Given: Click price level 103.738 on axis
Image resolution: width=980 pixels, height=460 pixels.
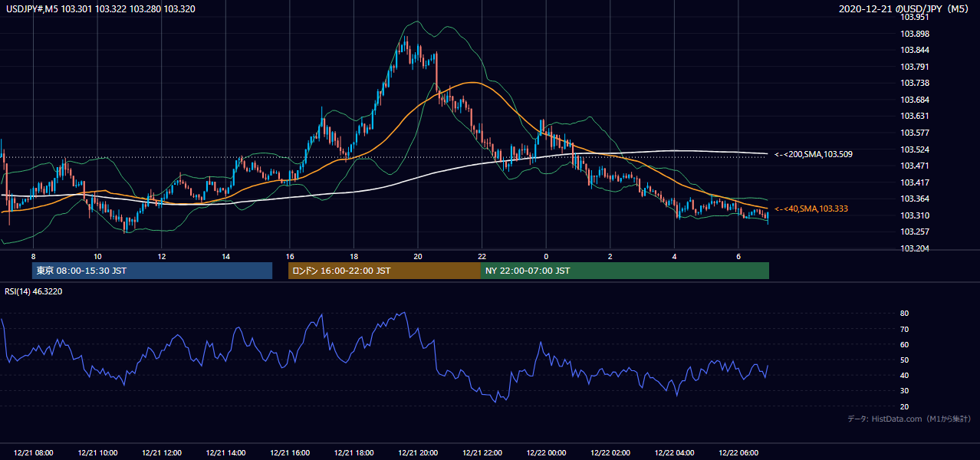Looking at the screenshot, I should [915, 83].
